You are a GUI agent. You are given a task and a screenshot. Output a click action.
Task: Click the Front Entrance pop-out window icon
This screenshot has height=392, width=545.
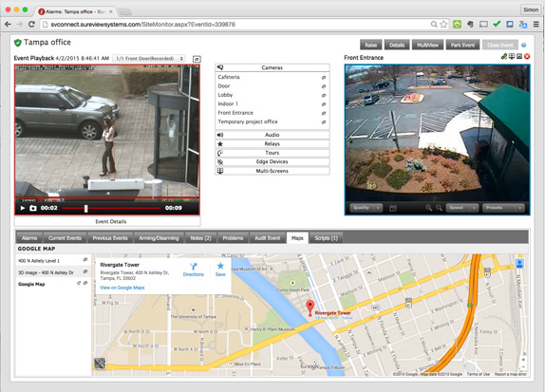[519, 56]
